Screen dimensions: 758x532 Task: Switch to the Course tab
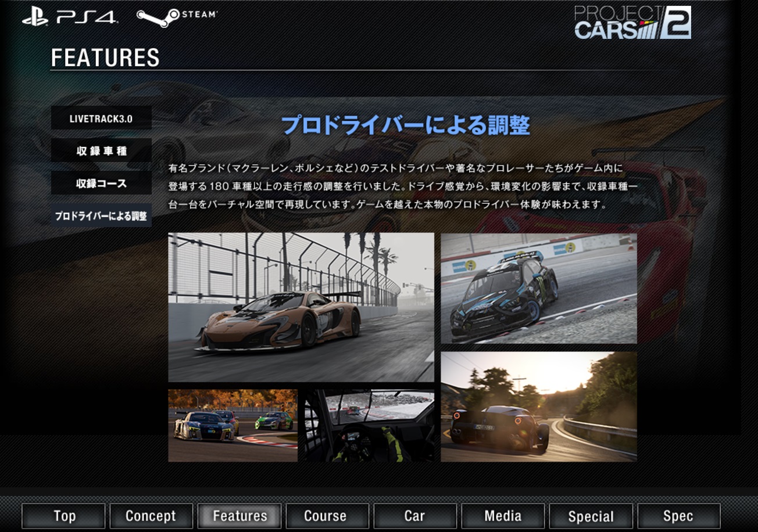(x=327, y=516)
